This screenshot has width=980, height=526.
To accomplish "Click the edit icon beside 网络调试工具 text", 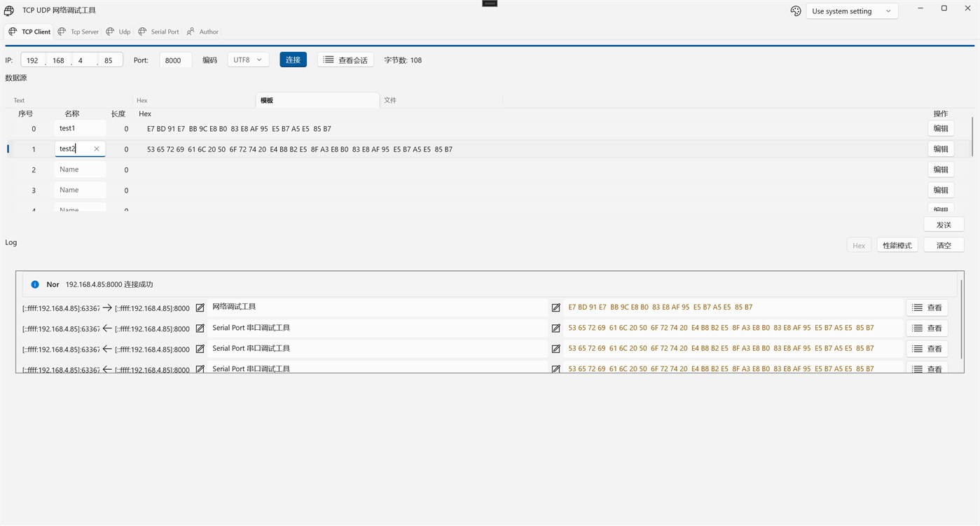I will click(200, 307).
